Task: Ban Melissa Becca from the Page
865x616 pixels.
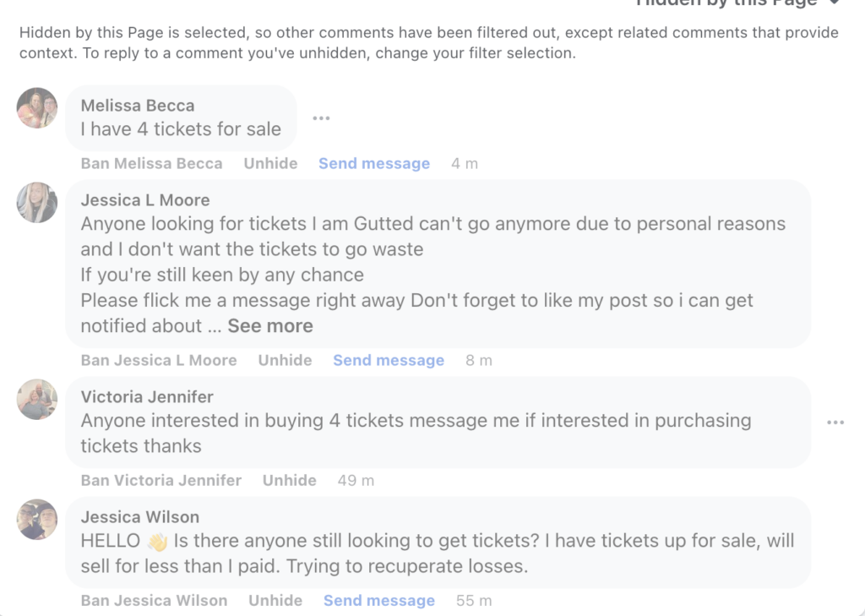Action: click(x=152, y=164)
